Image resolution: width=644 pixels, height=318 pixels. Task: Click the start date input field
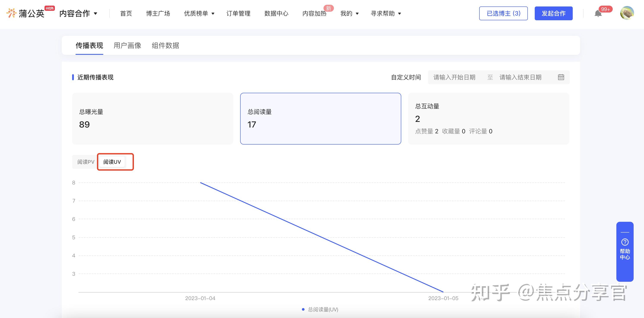(x=454, y=77)
